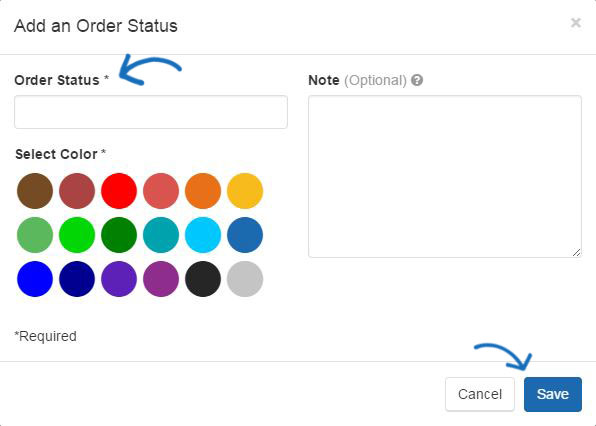Screen dimensions: 596x426
Task: Select the brown color swatch
Action: tap(35, 191)
